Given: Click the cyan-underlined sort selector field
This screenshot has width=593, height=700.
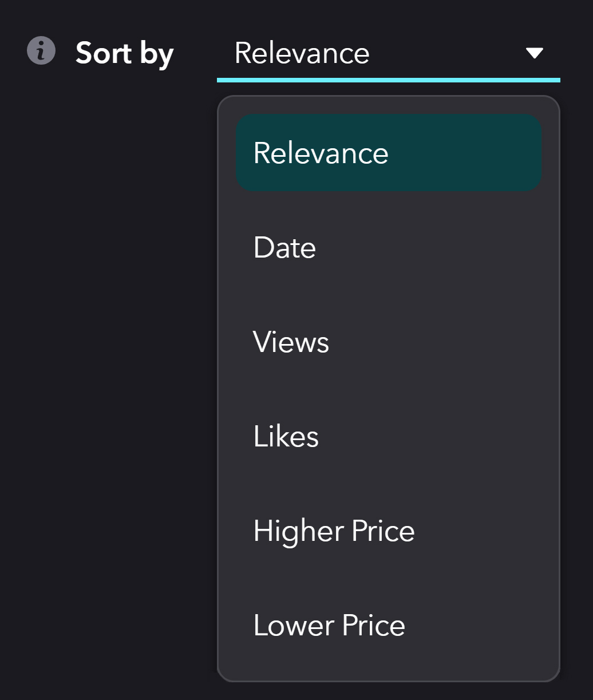Looking at the screenshot, I should (x=388, y=53).
